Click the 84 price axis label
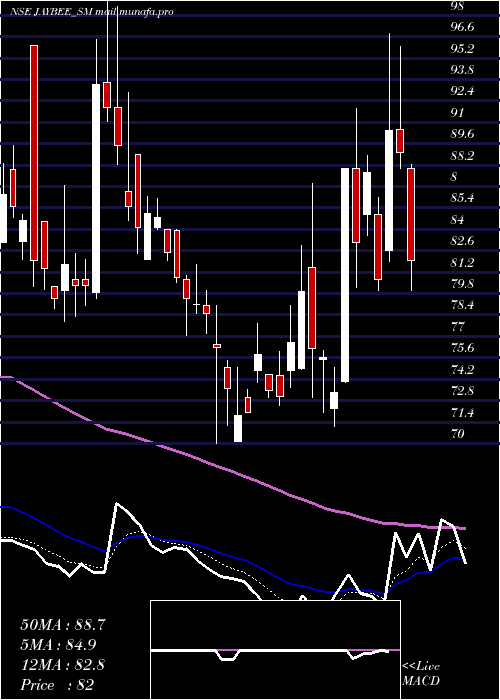The height and width of the screenshot is (700, 500). (x=458, y=220)
